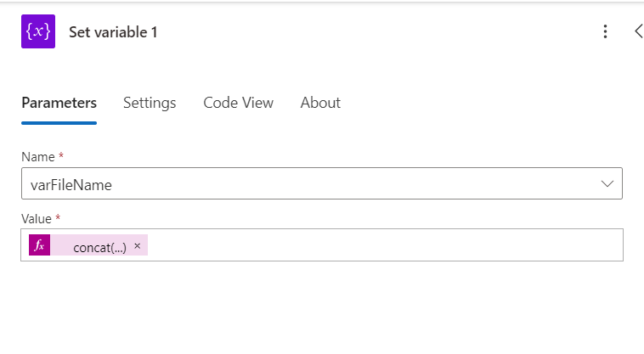The height and width of the screenshot is (354, 644).
Task: Show the About tab
Action: pyautogui.click(x=320, y=103)
